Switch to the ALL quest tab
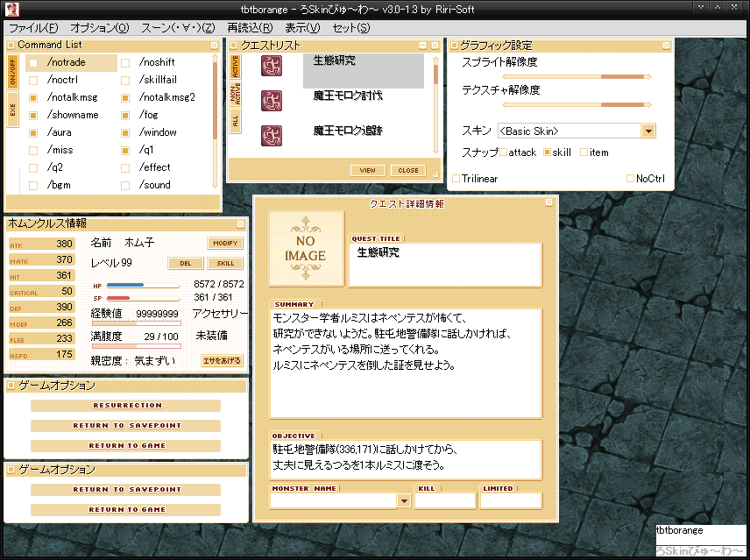Viewport: 750px width, 560px height. (235, 121)
